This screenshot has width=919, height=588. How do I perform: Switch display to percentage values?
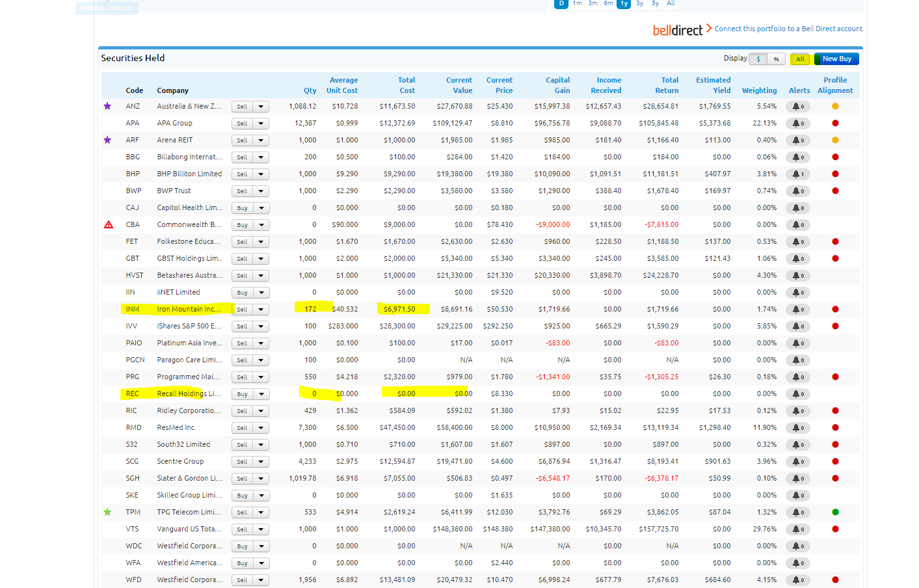(777, 59)
